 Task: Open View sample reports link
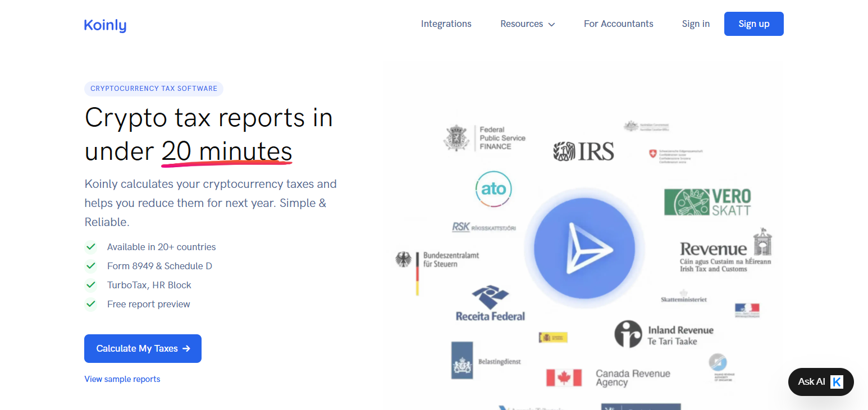coord(122,379)
